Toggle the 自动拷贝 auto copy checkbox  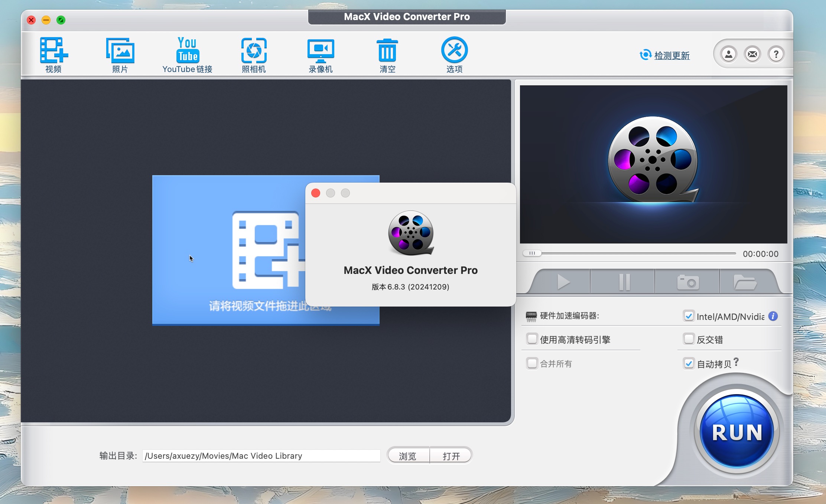[689, 363]
